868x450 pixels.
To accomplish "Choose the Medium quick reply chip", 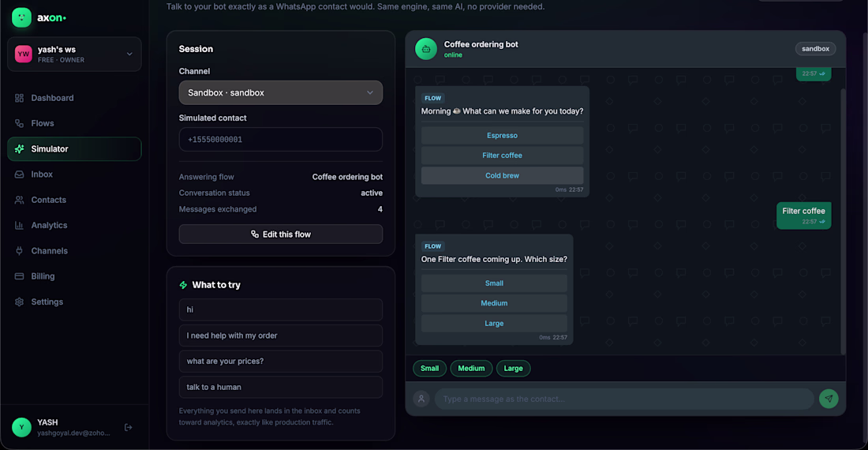I will pyautogui.click(x=471, y=368).
